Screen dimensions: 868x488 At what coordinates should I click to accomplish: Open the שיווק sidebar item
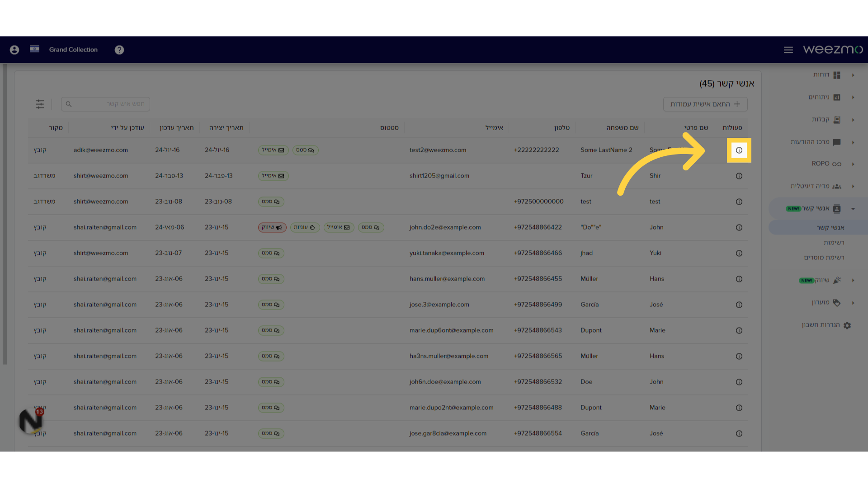click(820, 280)
